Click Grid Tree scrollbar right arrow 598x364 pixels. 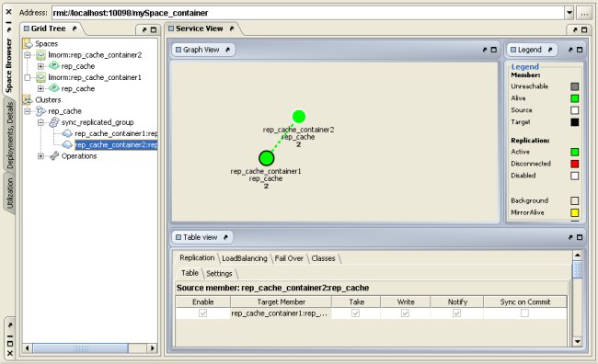(x=152, y=348)
